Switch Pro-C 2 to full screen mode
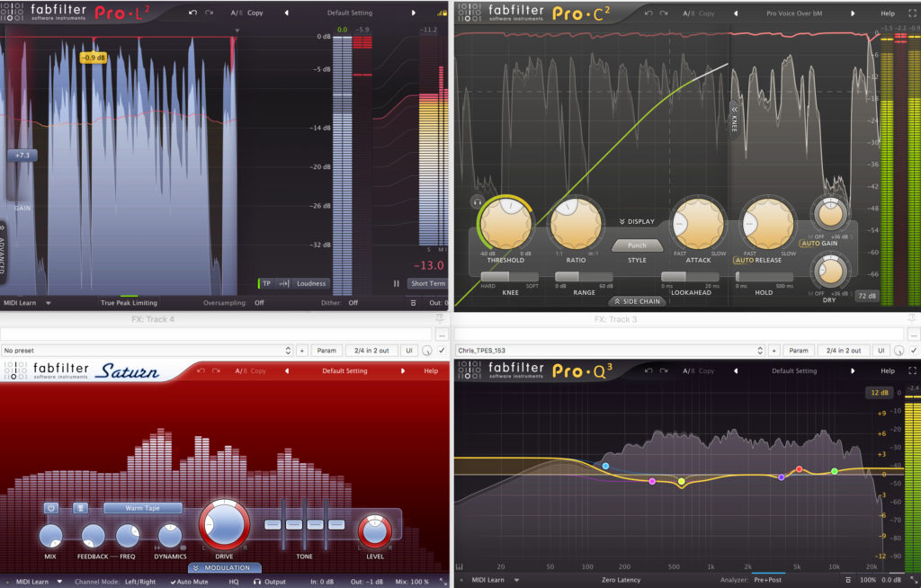921x588 pixels. (912, 13)
